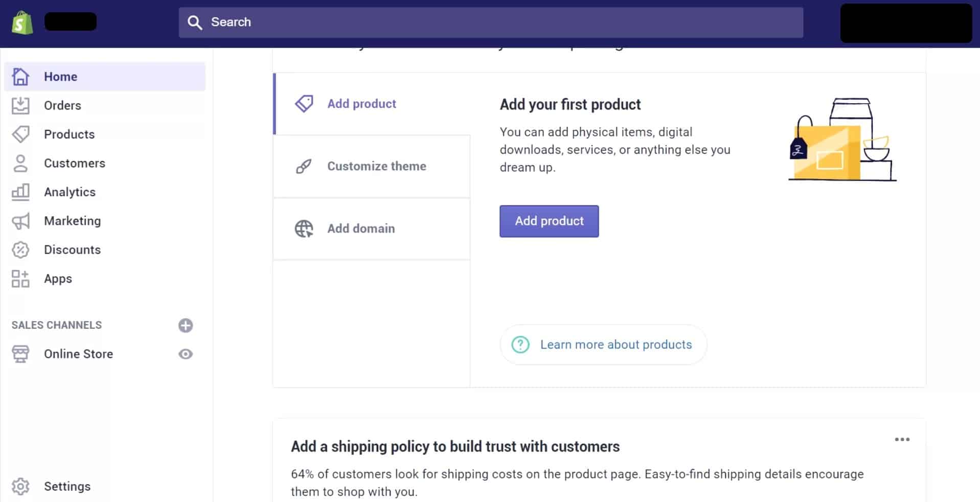Click the question mark help icon
Screen dimensions: 980x502
click(520, 345)
